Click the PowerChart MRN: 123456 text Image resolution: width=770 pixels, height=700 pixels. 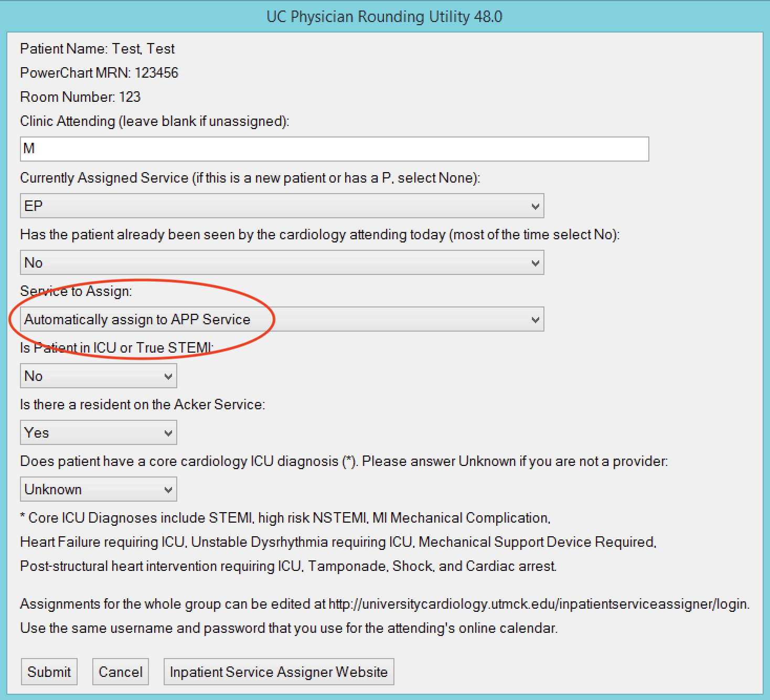(99, 73)
